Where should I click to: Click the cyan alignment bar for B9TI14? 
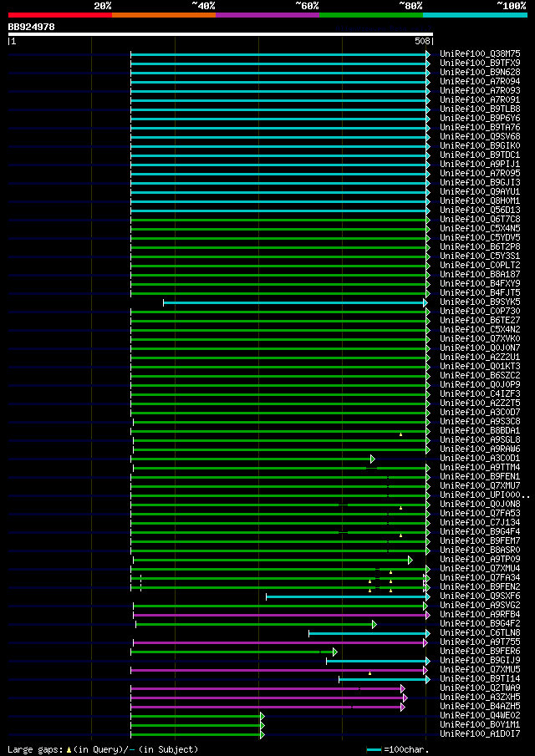[x=385, y=680]
